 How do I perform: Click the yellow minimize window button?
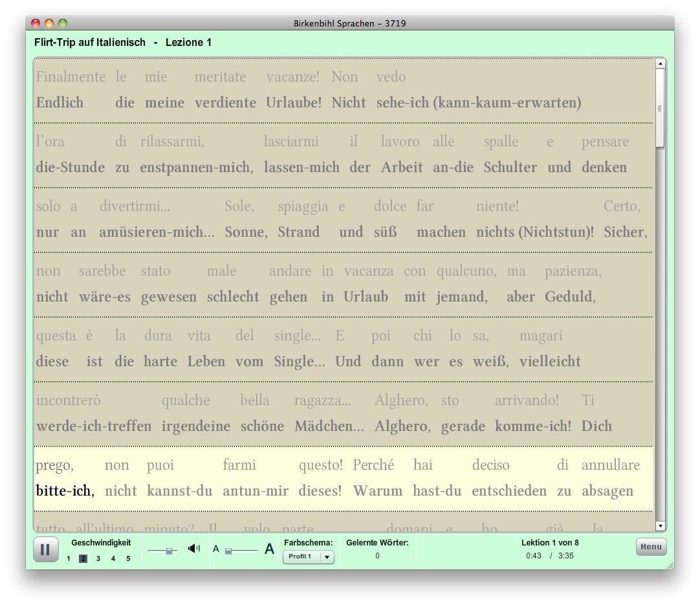pos(49,23)
